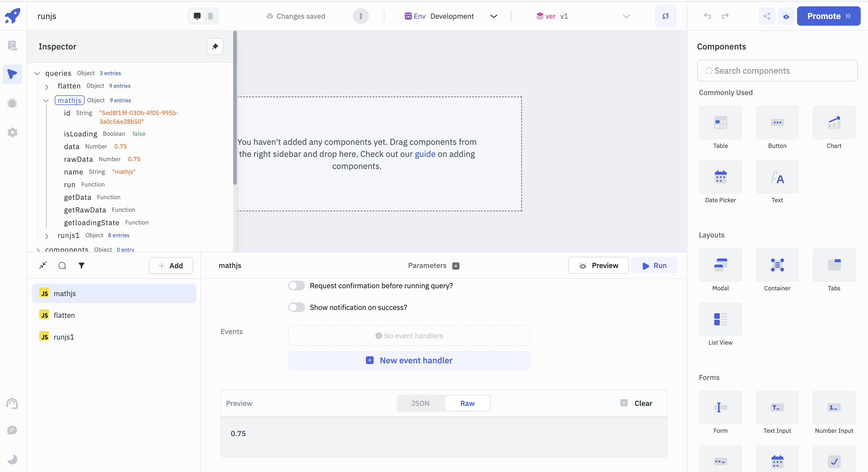
Task: Open the global settings gear icon
Action: [12, 132]
